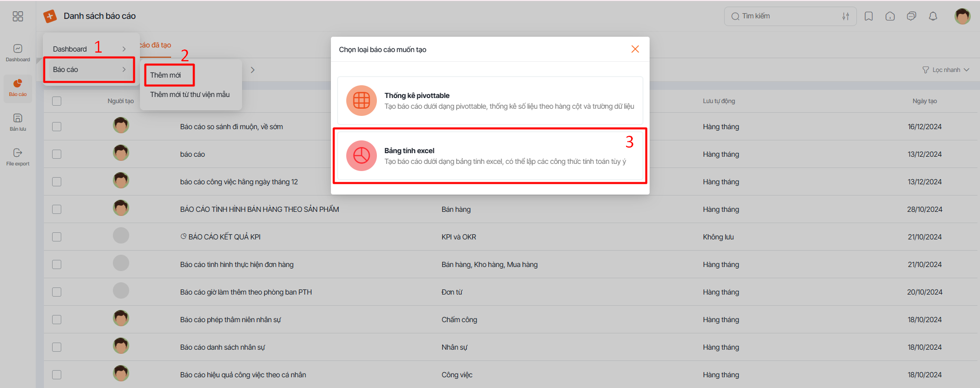
Task: Select checkbox for 'BÁO CÁO KẾT QUẢ KPI' row
Action: [x=57, y=237]
